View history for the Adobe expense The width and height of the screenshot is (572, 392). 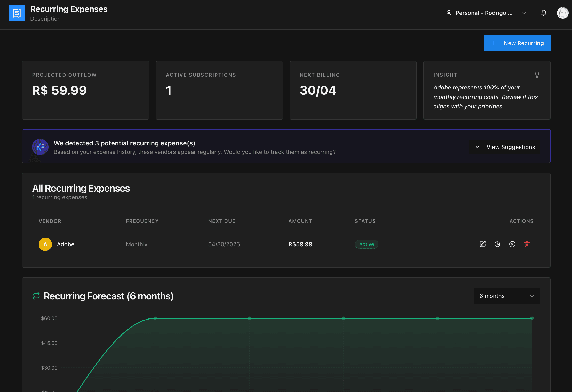[x=497, y=244]
